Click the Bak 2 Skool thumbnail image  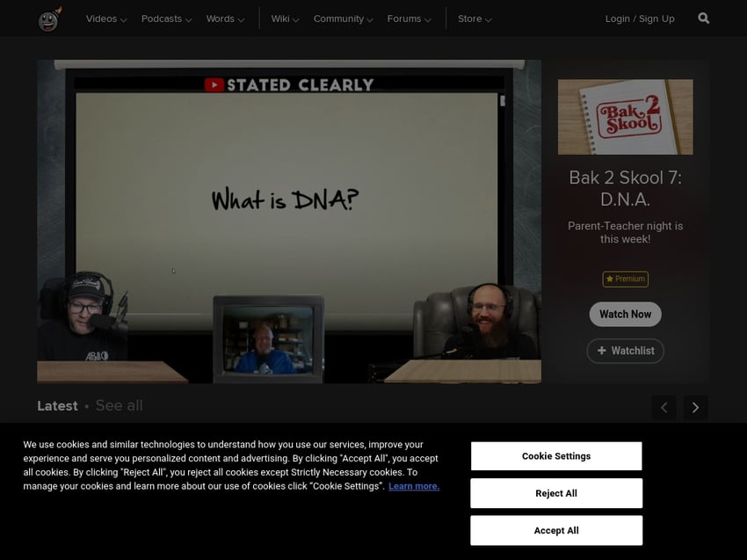pos(625,117)
